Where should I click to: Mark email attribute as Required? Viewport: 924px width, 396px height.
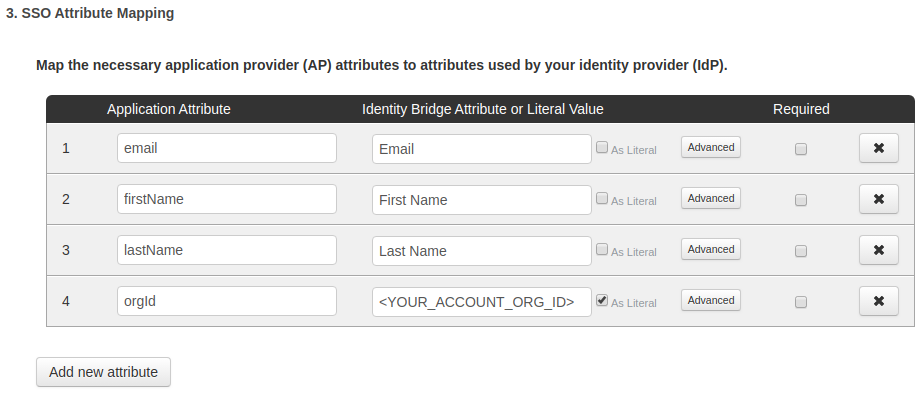pos(801,149)
